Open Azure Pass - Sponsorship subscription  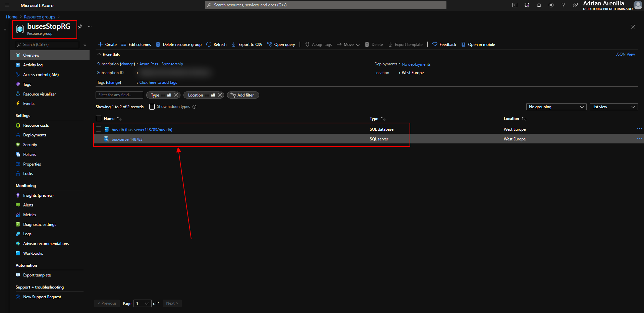point(161,64)
